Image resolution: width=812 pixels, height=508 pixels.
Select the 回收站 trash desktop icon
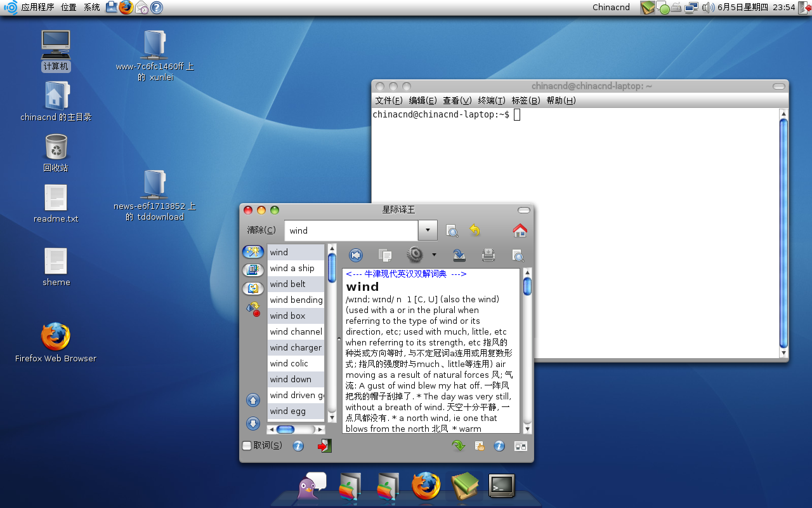click(56, 153)
